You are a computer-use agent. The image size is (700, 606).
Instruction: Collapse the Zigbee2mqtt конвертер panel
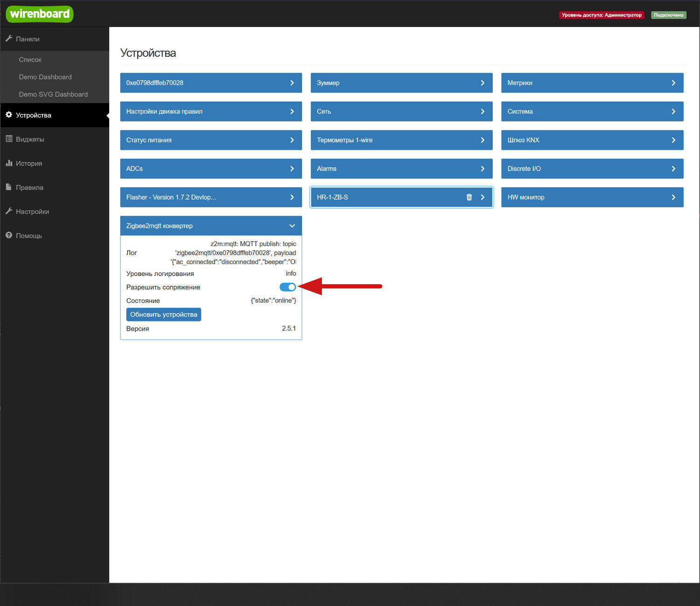(x=292, y=226)
